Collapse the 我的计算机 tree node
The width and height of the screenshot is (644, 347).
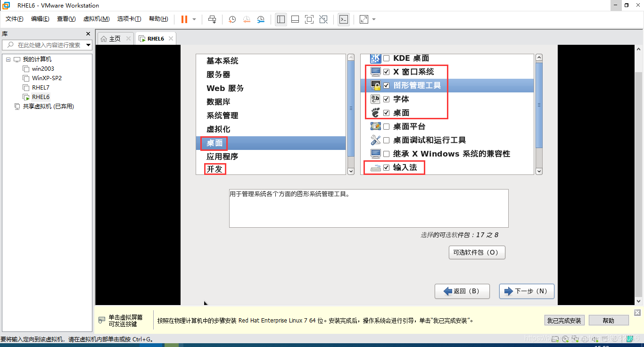point(8,59)
